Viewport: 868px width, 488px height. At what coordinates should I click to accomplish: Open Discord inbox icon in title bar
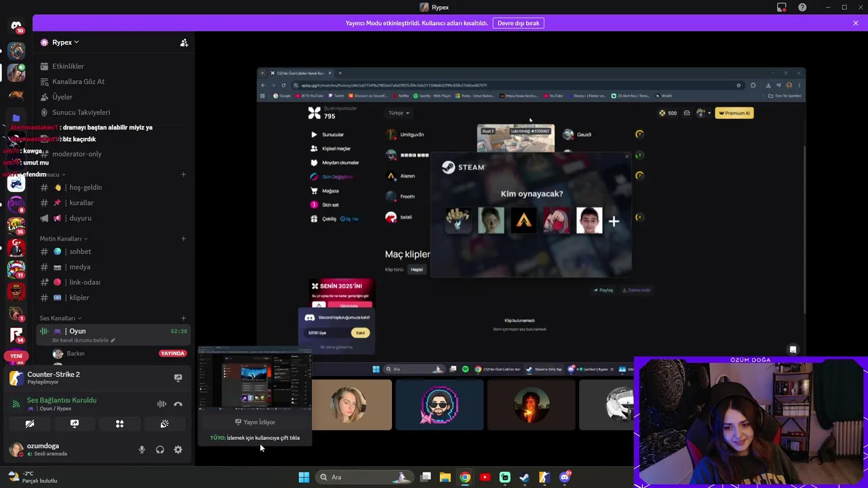pyautogui.click(x=782, y=7)
